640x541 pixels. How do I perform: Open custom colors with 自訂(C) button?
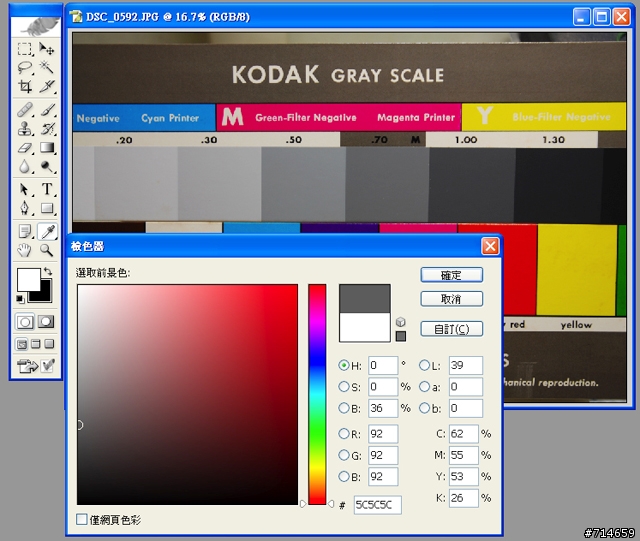click(x=451, y=329)
